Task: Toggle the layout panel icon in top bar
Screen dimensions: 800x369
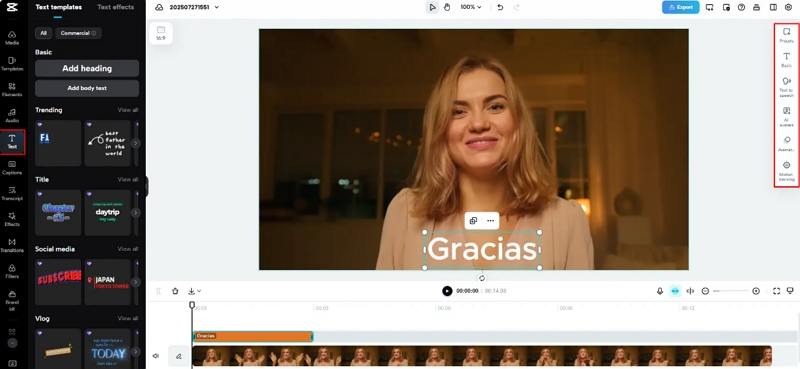Action: pyautogui.click(x=773, y=7)
